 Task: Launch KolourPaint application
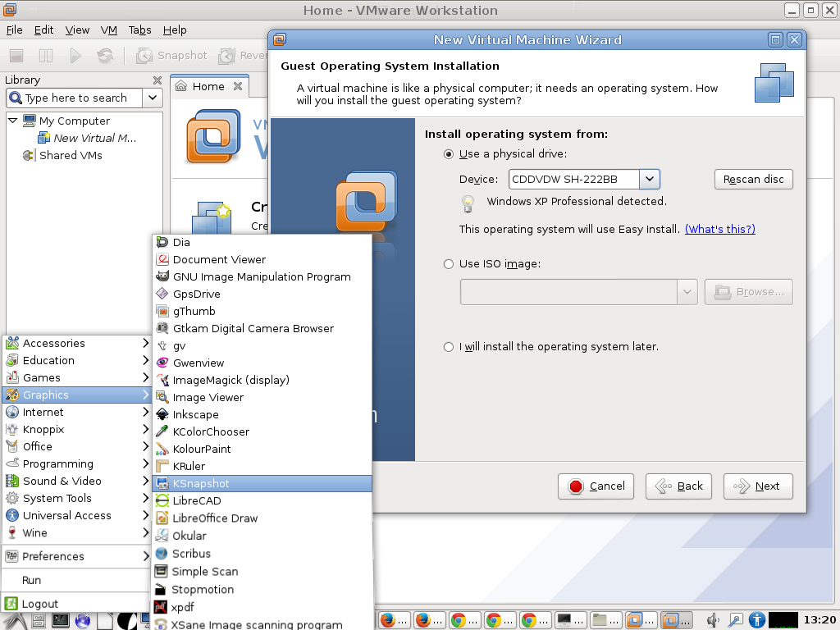click(262, 449)
